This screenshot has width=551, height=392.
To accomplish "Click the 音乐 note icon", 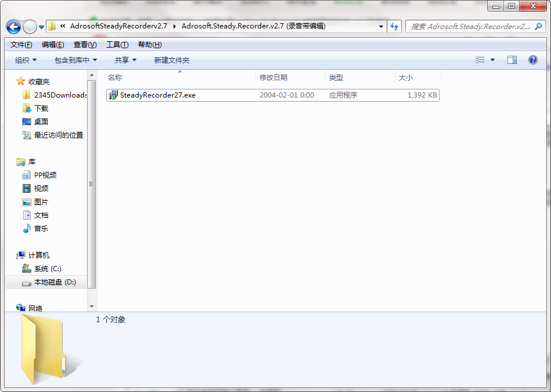I will 27,228.
